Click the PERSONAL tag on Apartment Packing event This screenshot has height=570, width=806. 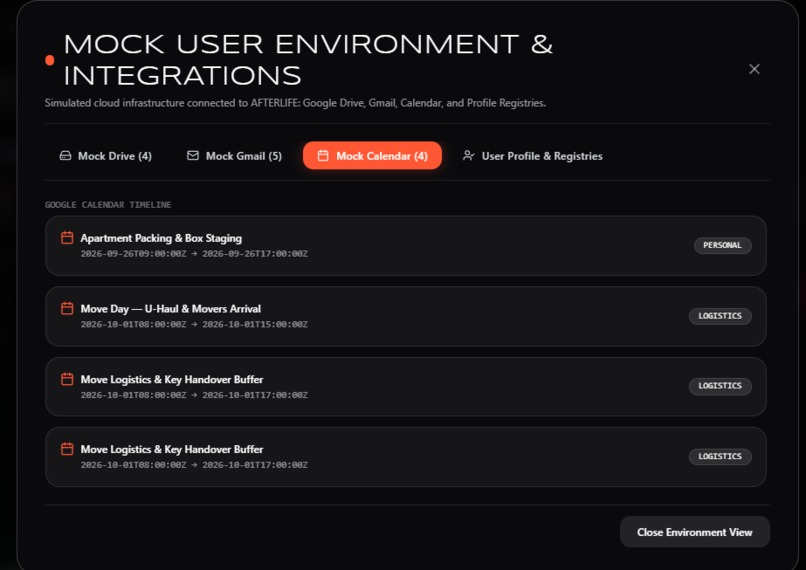[722, 245]
